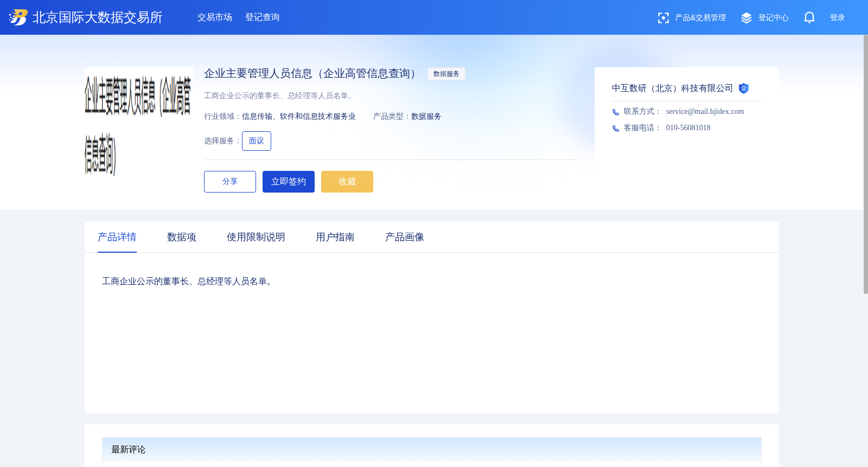Click 产品类型 value 数据服务
The width and height of the screenshot is (868, 467).
pyautogui.click(x=426, y=117)
